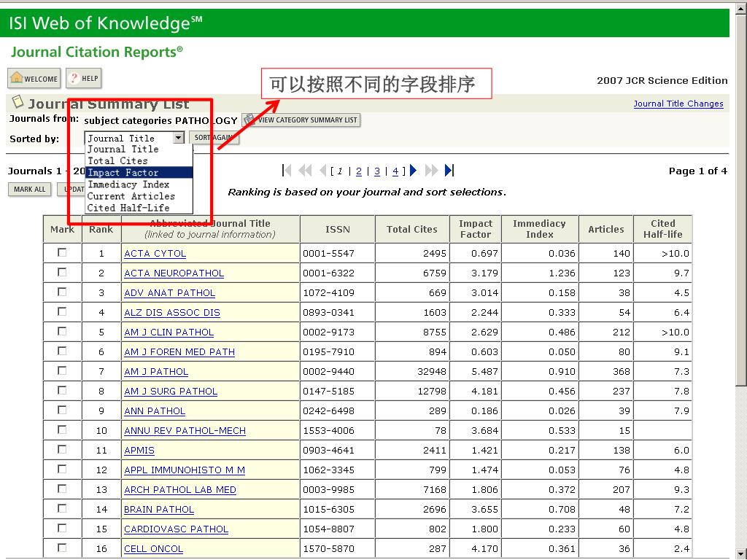Go to the previous page arrow
747x560 pixels.
pos(322,170)
